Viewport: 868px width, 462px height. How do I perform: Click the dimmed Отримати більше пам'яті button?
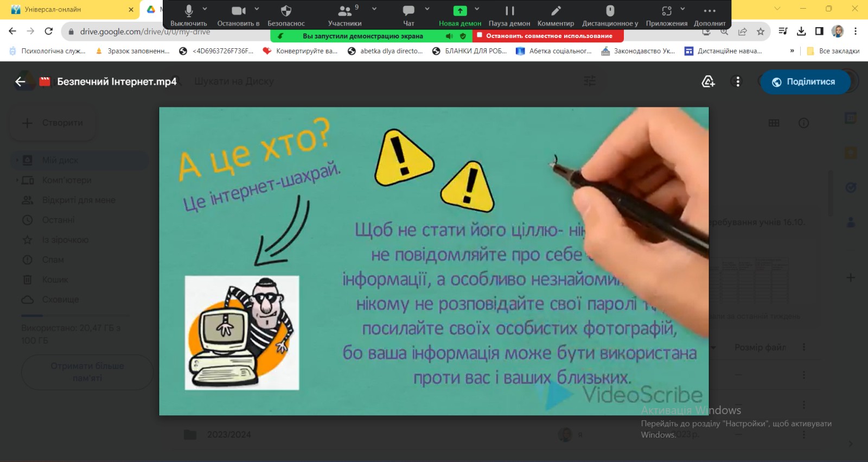click(87, 372)
